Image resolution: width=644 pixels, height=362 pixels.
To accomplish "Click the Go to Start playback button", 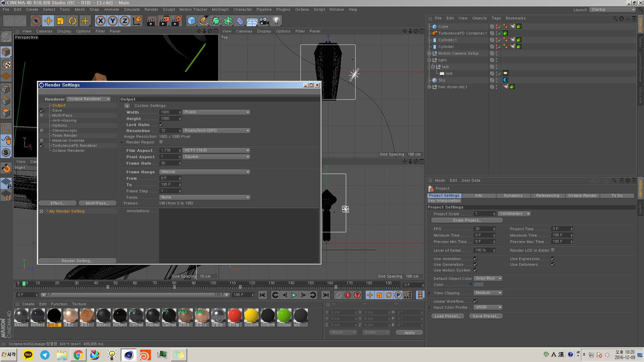I will [x=263, y=295].
